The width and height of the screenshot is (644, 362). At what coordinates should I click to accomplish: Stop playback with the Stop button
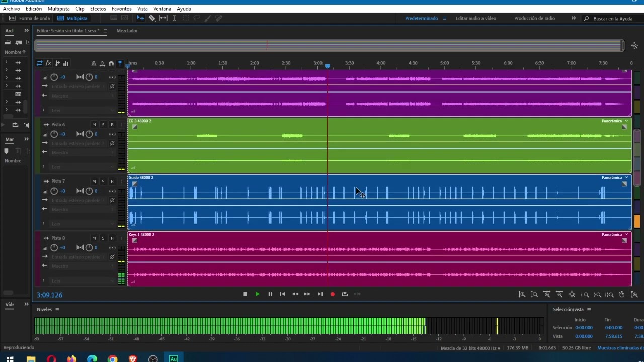(x=245, y=294)
